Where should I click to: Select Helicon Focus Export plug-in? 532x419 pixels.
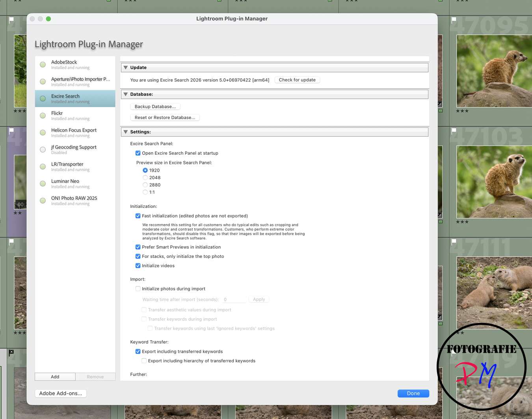coord(75,132)
